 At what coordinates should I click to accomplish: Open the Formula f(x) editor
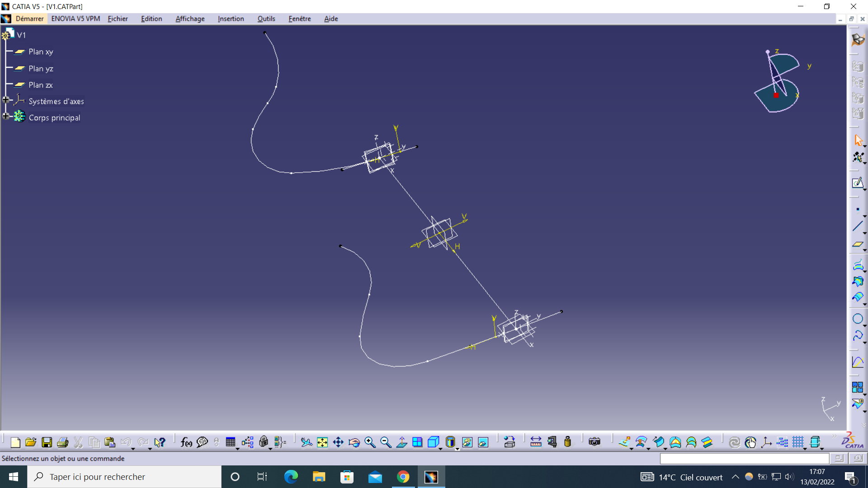coord(186,442)
